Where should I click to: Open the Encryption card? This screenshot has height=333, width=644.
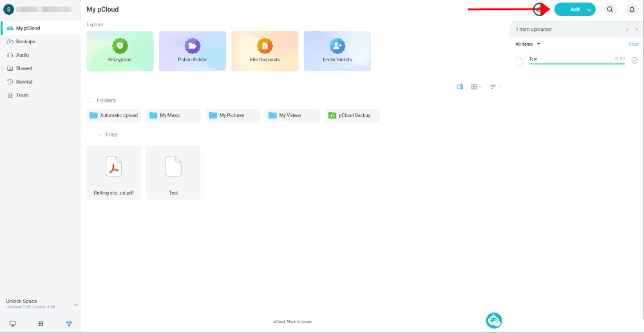[x=120, y=51]
